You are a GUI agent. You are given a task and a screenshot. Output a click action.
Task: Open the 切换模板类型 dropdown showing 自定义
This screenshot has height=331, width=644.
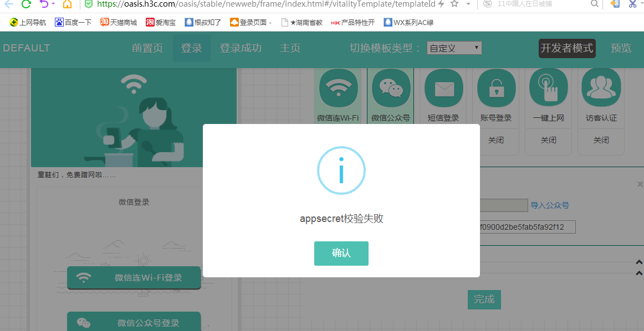pyautogui.click(x=454, y=48)
